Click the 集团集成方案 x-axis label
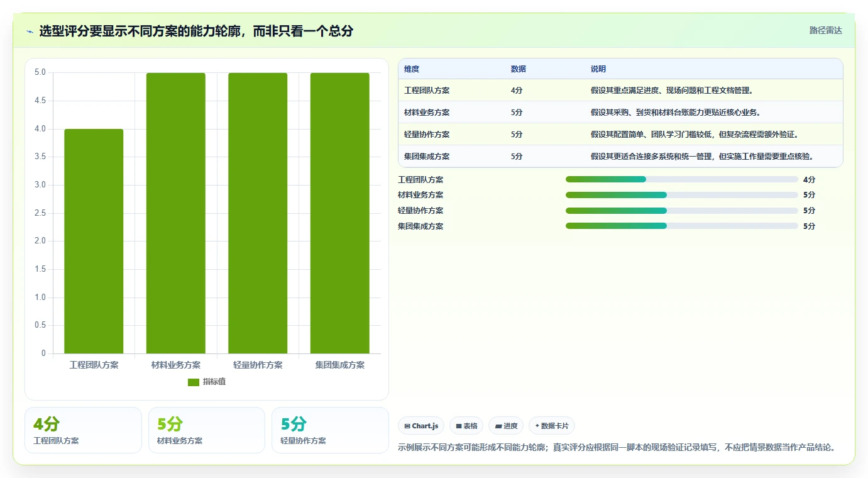The image size is (868, 478). pos(340,365)
